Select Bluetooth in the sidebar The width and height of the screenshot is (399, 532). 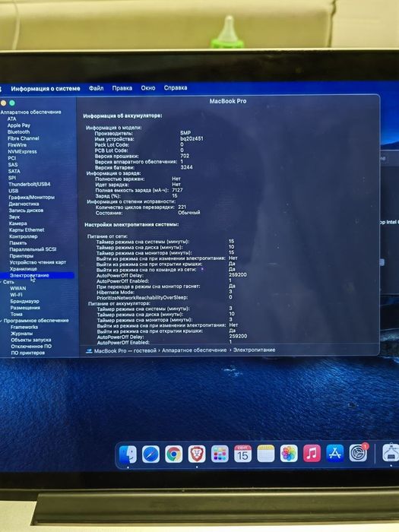pos(19,132)
